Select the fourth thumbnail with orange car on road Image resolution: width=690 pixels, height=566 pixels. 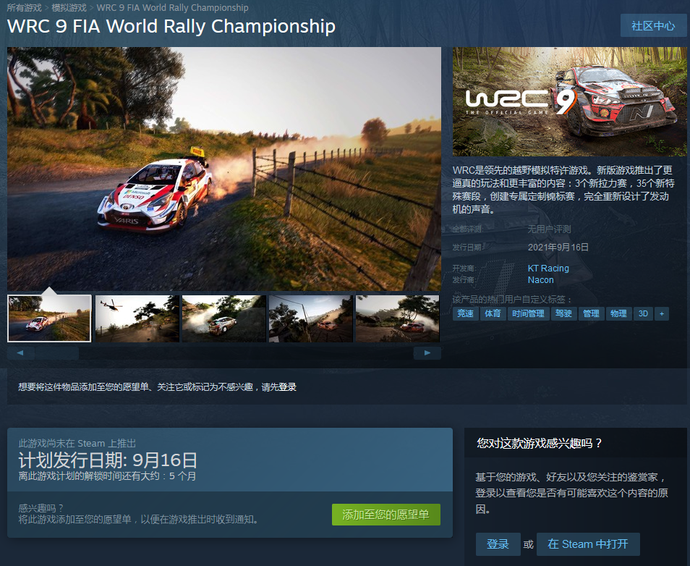[311, 319]
